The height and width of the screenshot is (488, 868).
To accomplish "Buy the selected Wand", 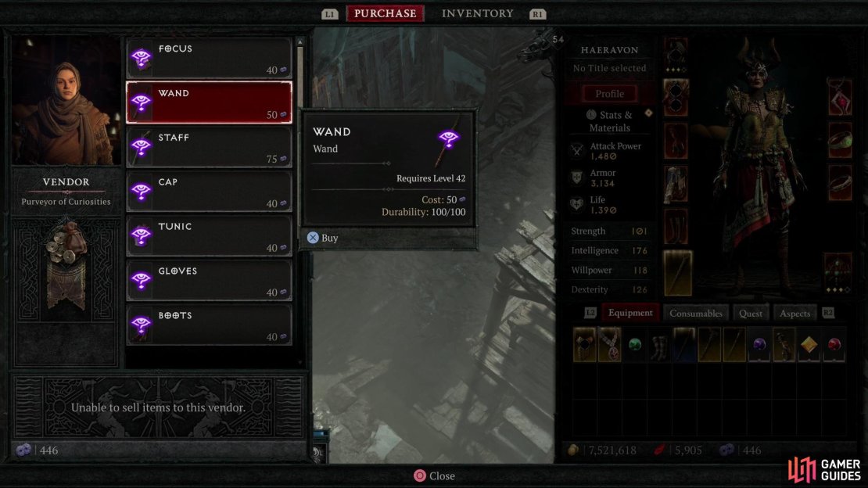I will (x=323, y=238).
